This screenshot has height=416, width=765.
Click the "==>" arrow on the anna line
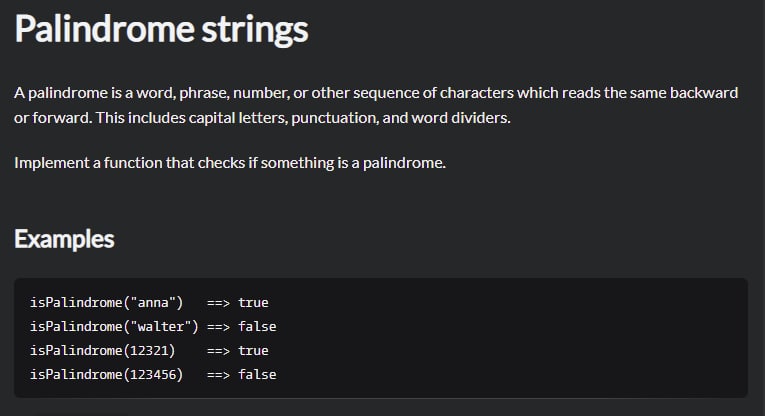pos(218,303)
